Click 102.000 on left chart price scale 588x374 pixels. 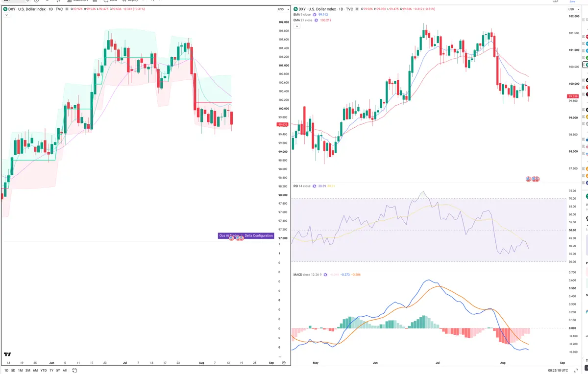(x=283, y=22)
